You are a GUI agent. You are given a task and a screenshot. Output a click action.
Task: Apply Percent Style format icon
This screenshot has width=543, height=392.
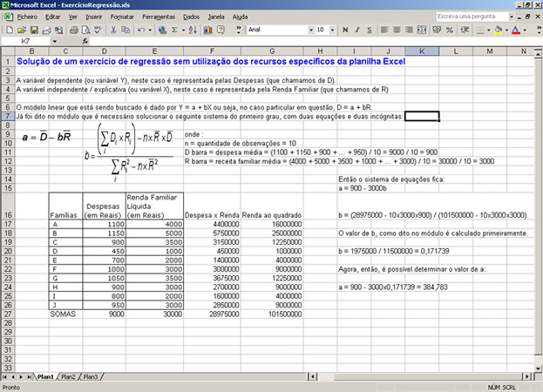pos(450,30)
